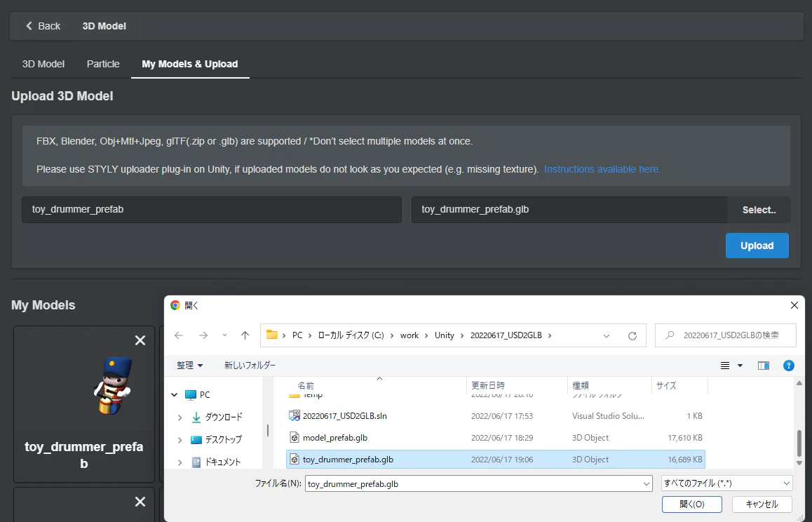This screenshot has height=522, width=812.
Task: Toggle the preview pane icon
Action: click(764, 366)
